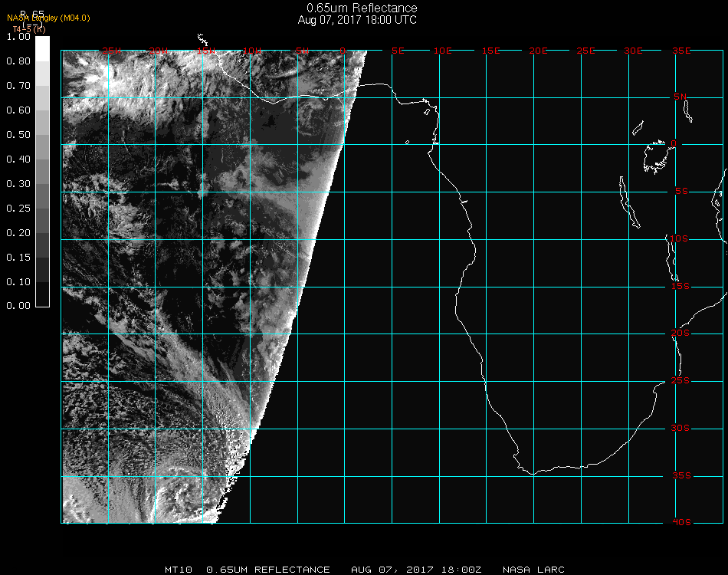Click the 40S latitude label
Viewport: 728px width, 575px height.
[680, 522]
